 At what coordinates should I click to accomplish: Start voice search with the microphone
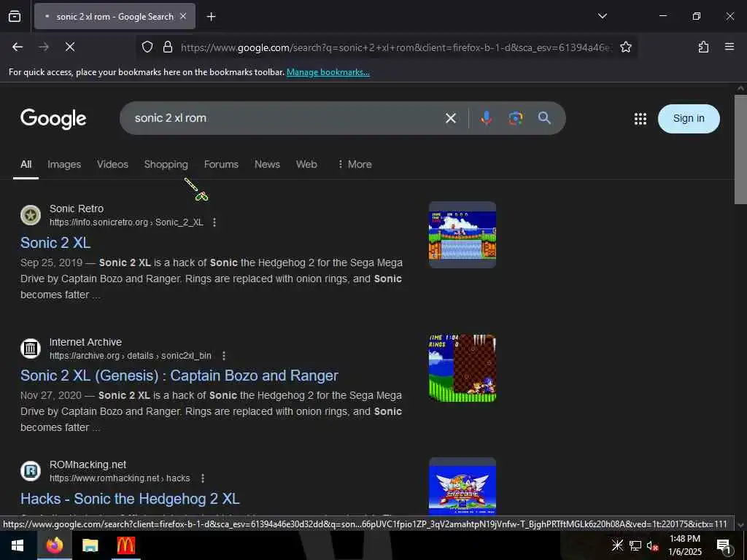[x=486, y=118]
